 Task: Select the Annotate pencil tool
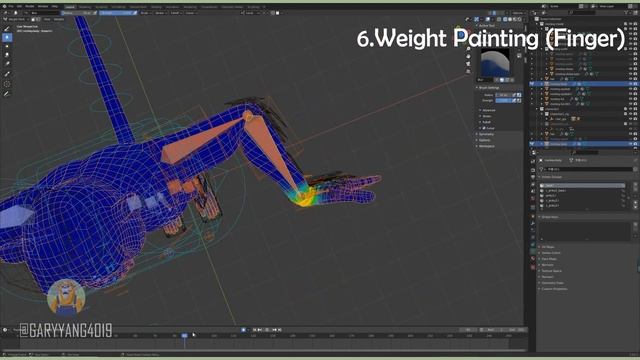coord(7,93)
